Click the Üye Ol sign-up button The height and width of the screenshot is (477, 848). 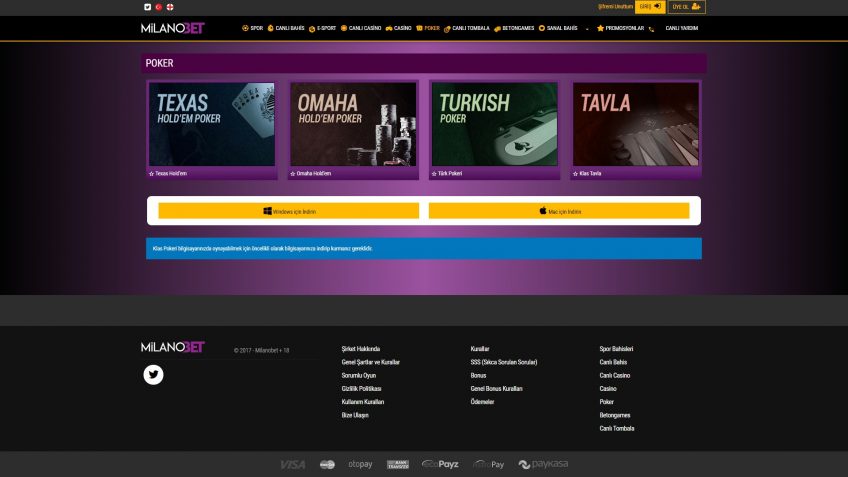point(687,6)
